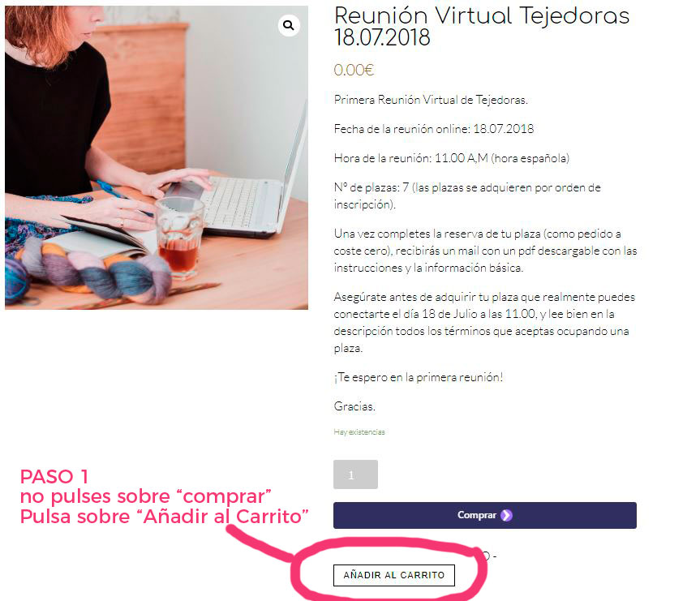Click the Gracias. closing text
The image size is (700, 601).
point(354,406)
